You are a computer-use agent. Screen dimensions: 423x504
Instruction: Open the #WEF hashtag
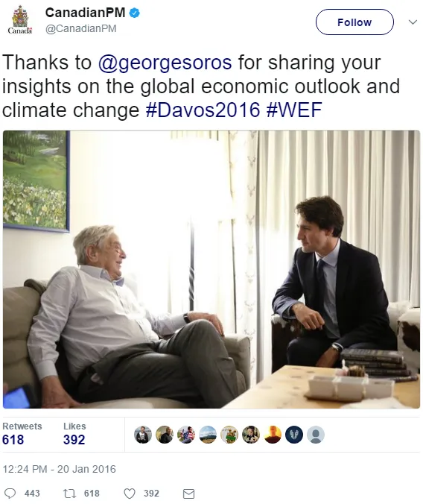point(294,110)
